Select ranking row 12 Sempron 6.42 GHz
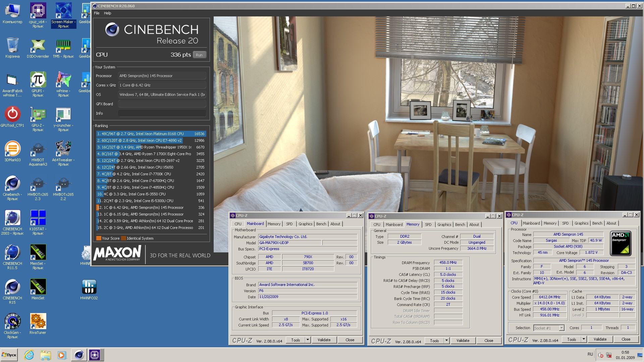 (x=151, y=207)
